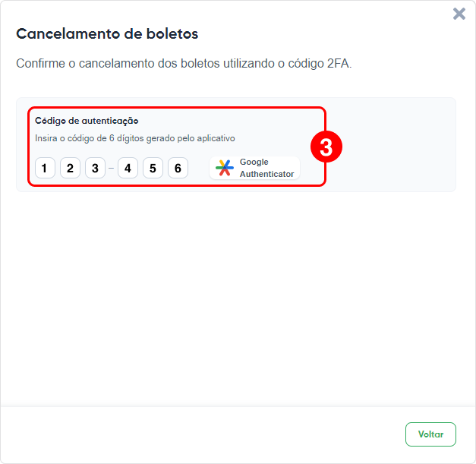
Task: Select the third code box containing 3
Action: point(95,168)
